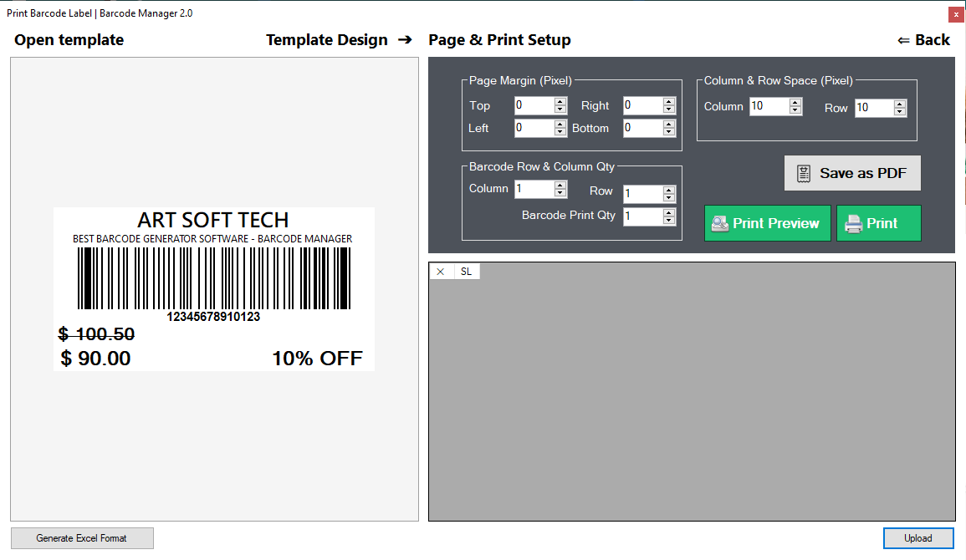The height and width of the screenshot is (560, 966).
Task: Click the ART SOFT TECH barcode preview
Action: 214,288
